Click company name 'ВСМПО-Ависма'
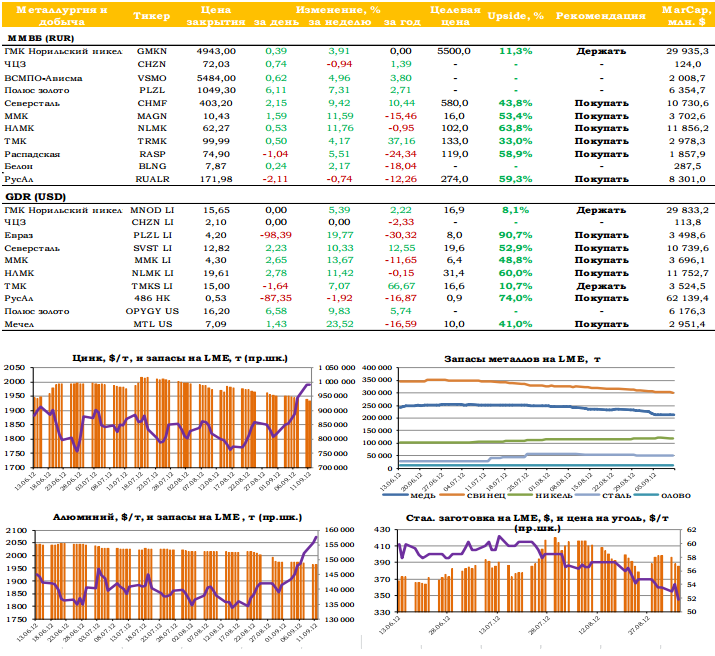 pyautogui.click(x=43, y=78)
